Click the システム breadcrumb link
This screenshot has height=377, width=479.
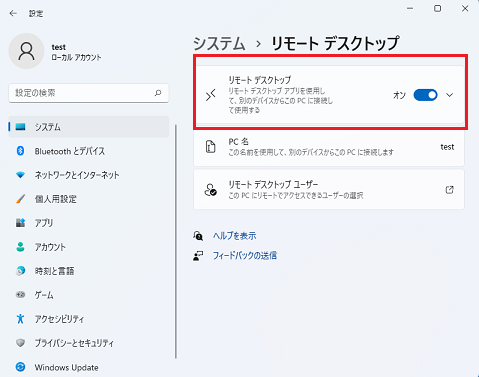(x=219, y=44)
